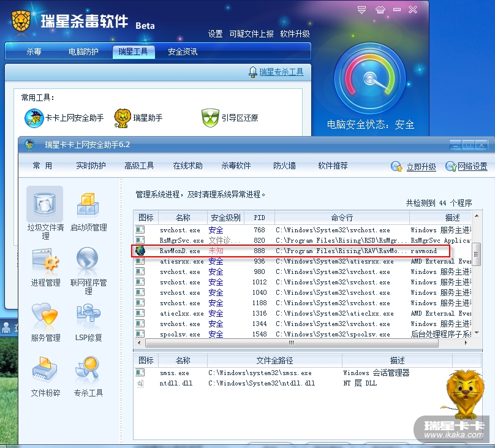Select svchost.exe row with PID 768

tap(303, 230)
